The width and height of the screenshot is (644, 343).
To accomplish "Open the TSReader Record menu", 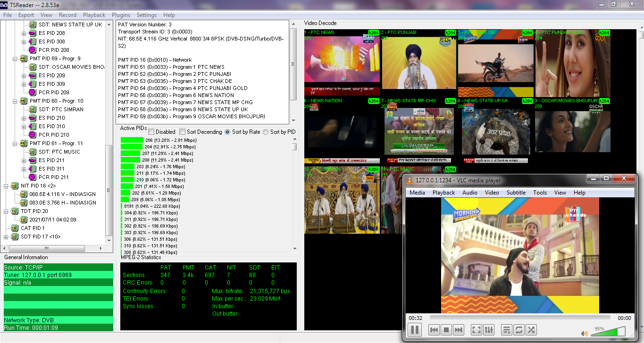I will tap(67, 15).
